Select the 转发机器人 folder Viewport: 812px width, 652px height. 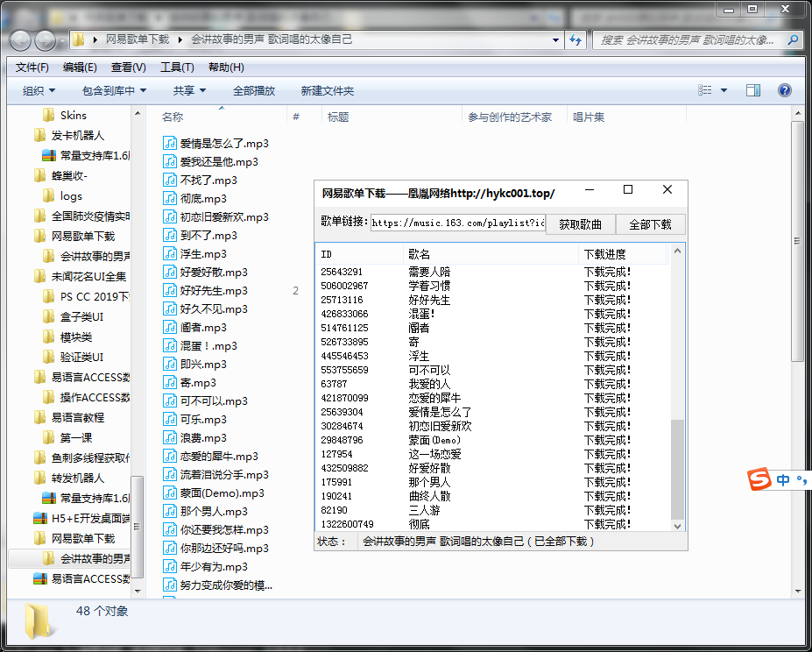click(69, 478)
